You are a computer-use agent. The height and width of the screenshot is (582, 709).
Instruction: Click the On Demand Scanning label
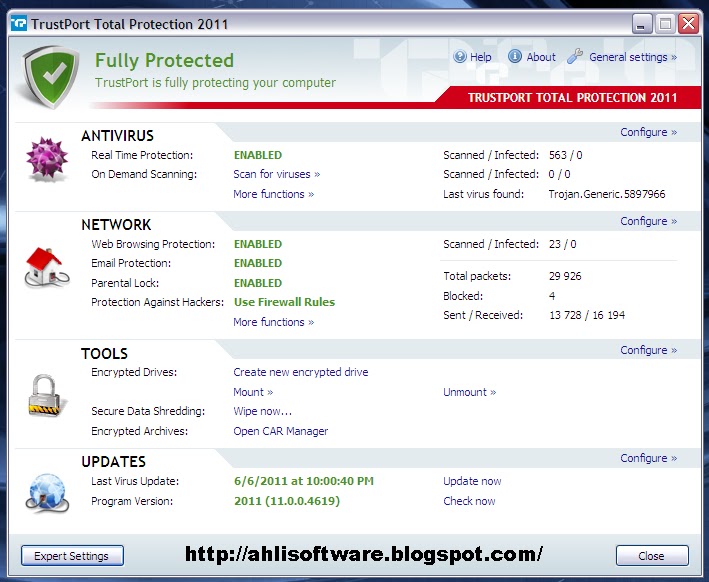tap(144, 175)
